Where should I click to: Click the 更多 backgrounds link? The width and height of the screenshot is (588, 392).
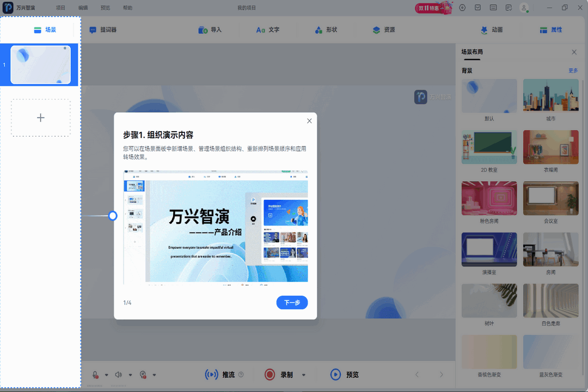(573, 71)
